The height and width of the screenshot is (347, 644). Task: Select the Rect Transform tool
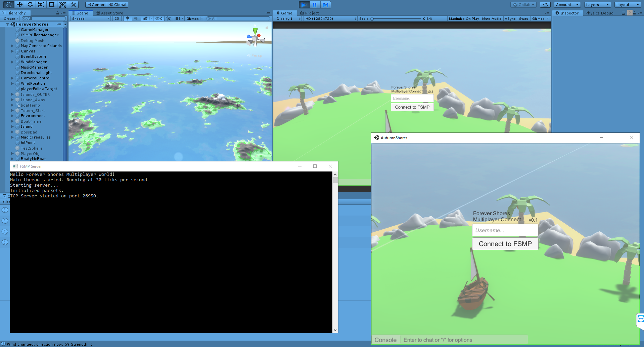tap(51, 4)
